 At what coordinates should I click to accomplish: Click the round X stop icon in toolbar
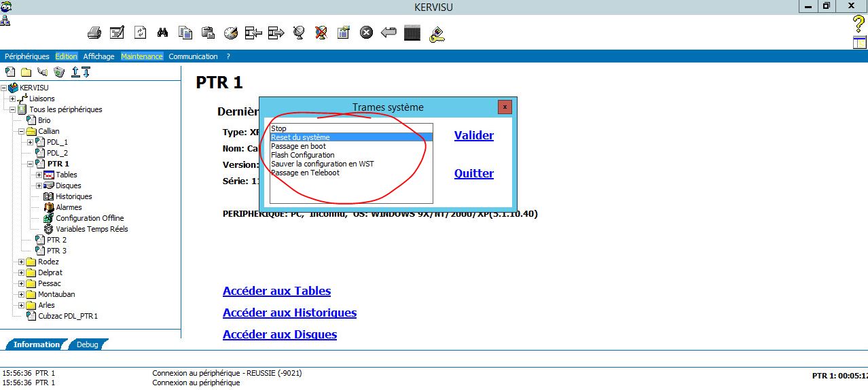pos(366,33)
